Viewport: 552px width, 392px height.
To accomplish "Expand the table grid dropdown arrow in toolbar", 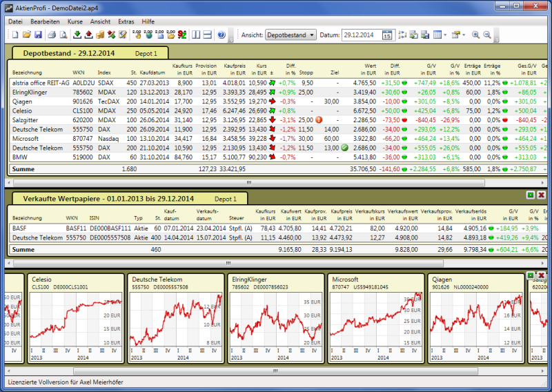I will click(x=446, y=35).
